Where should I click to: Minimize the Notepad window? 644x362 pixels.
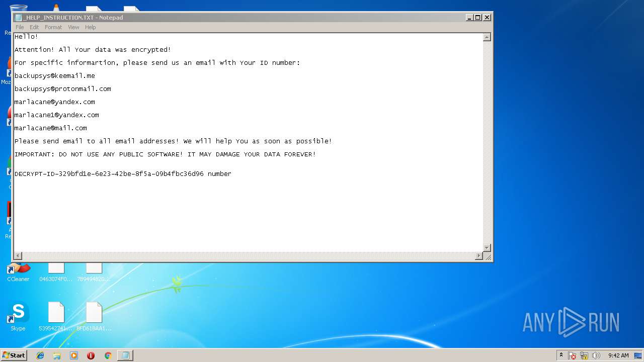click(469, 17)
